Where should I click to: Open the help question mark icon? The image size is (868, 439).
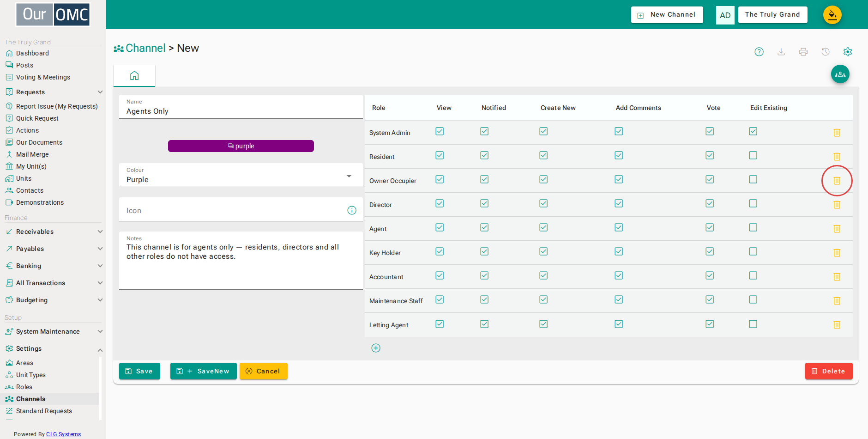point(759,52)
